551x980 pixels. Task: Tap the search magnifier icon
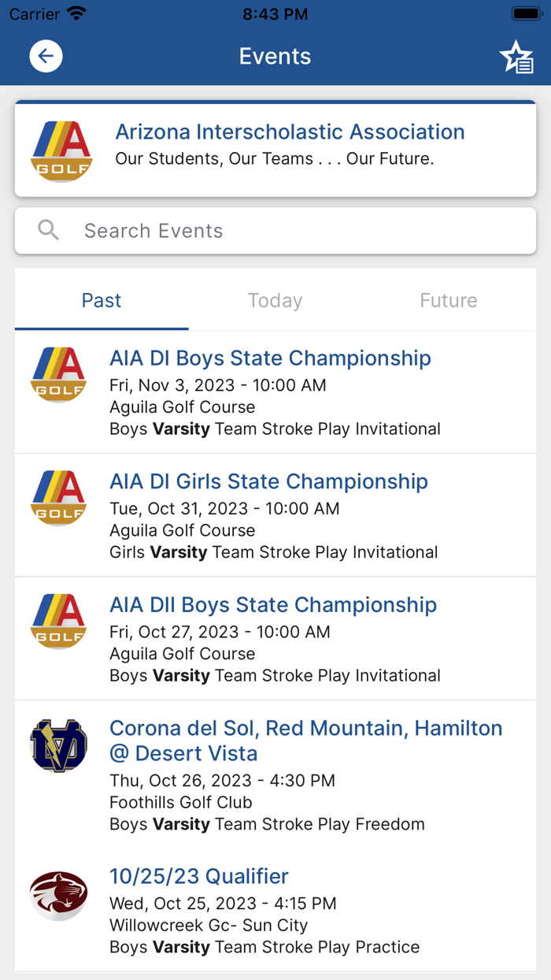tap(48, 230)
